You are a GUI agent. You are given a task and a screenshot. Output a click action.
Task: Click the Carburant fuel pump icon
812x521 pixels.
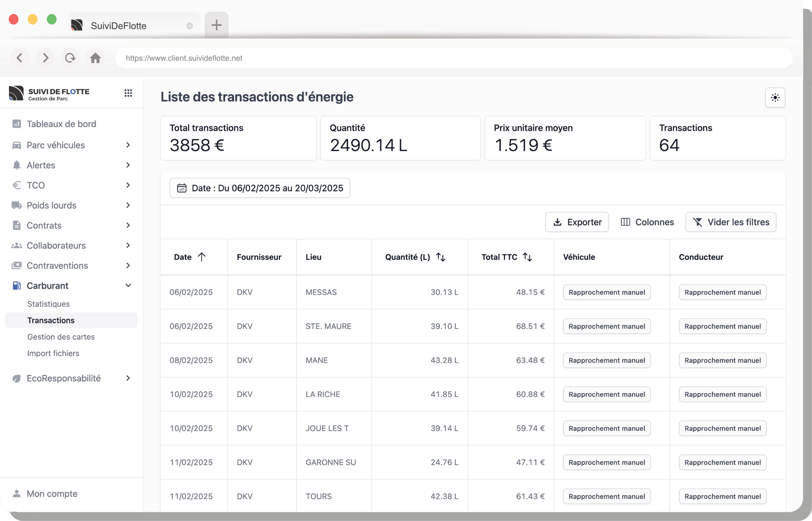pyautogui.click(x=17, y=285)
